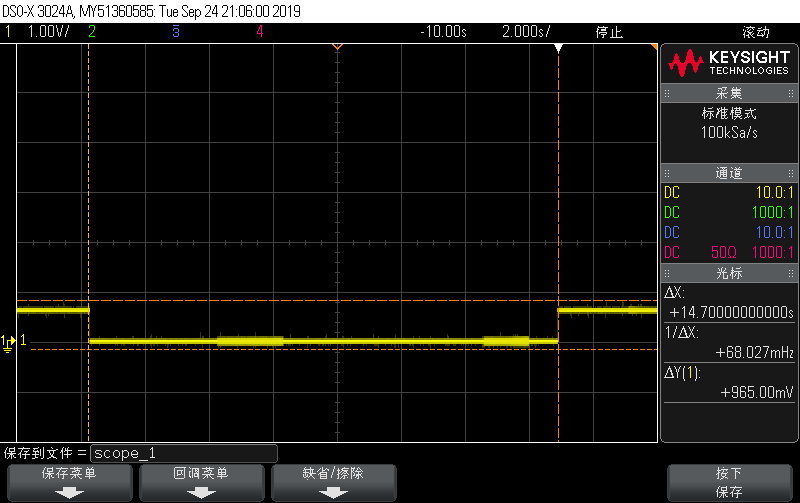
Task: Click the channel 1 ground level marker
Action: click(x=8, y=344)
